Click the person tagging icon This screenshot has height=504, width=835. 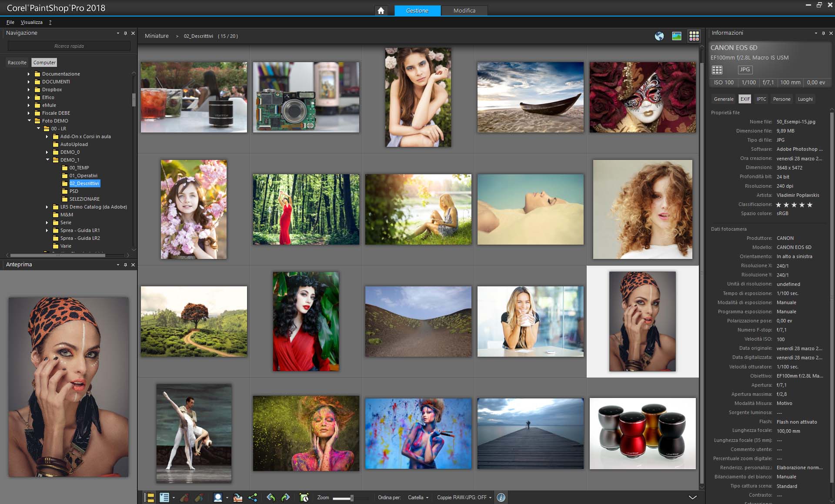pyautogui.click(x=218, y=497)
